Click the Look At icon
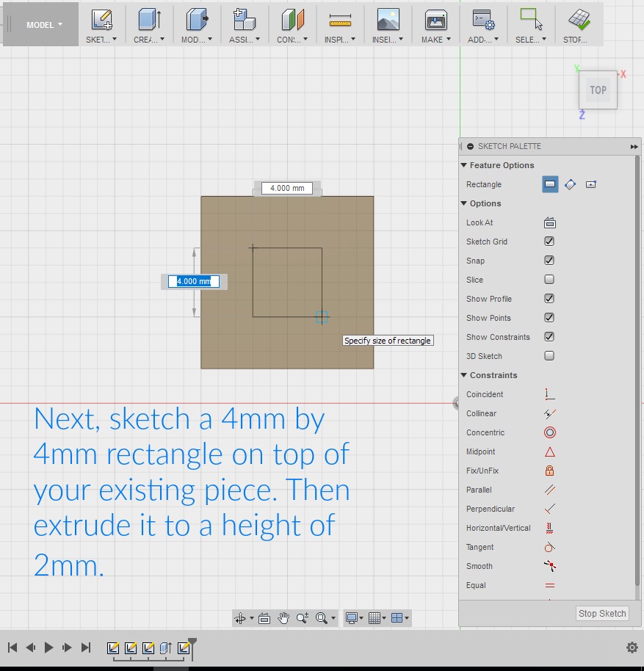This screenshot has height=671, width=644. (549, 222)
